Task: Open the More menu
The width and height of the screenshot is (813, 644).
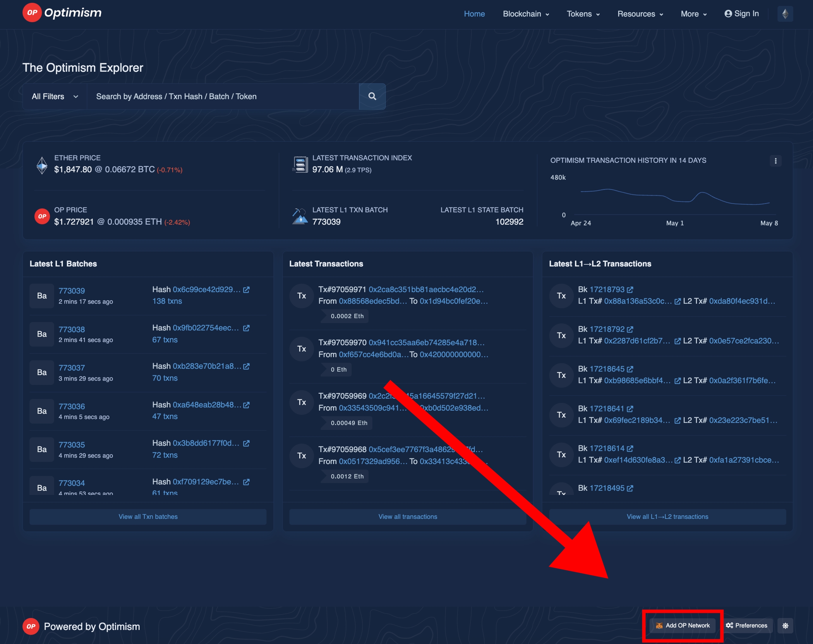Action: tap(693, 14)
